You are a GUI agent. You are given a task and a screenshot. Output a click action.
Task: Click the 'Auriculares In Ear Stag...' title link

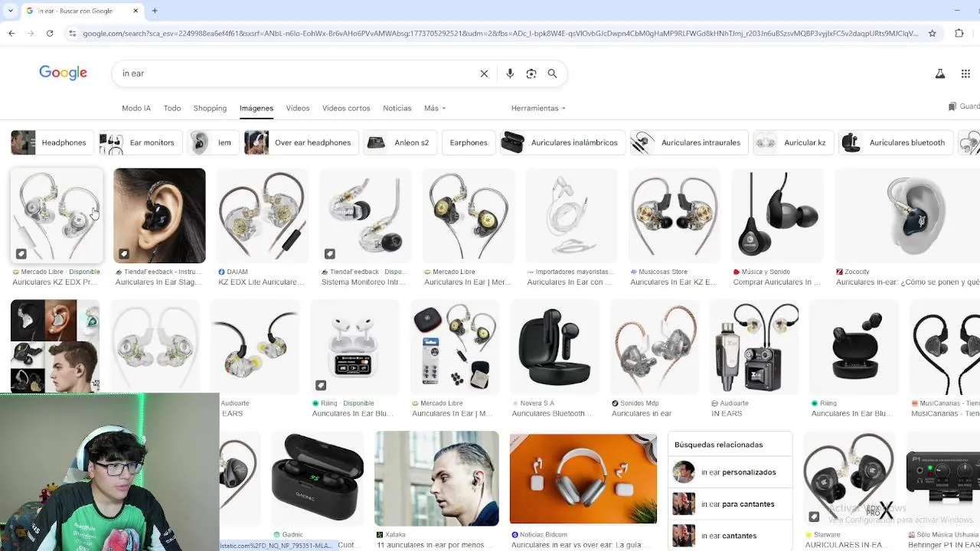[158, 282]
